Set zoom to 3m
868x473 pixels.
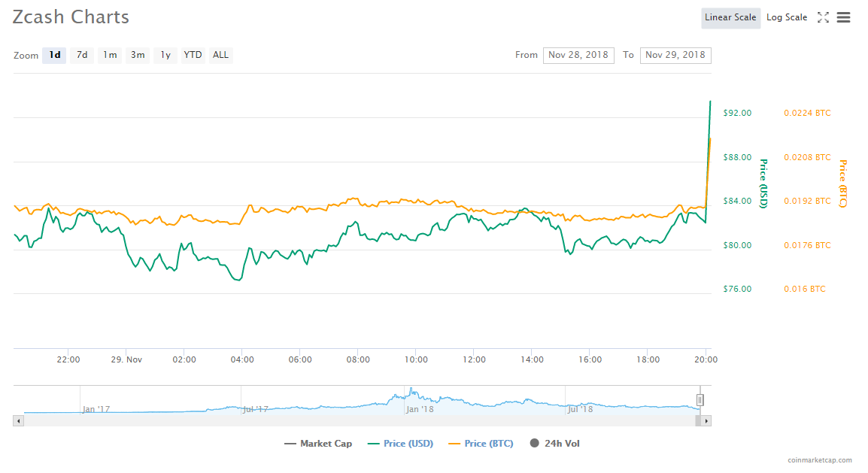pos(138,55)
